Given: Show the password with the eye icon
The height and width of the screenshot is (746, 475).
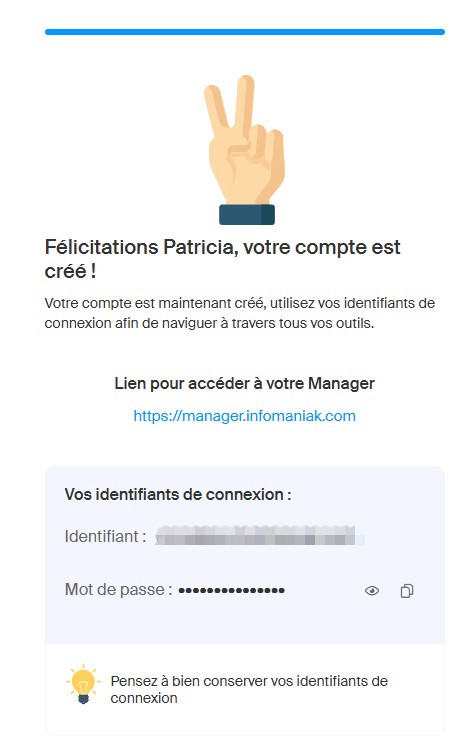Looking at the screenshot, I should [x=372, y=590].
